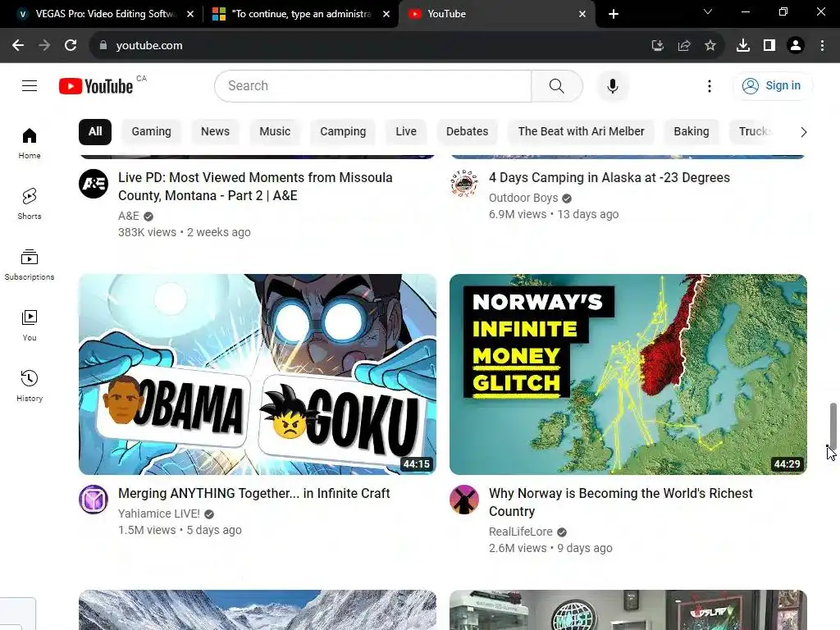Screen dimensions: 840x630
Task: Click the page vertical scrollbar thumb
Action: 833,427
